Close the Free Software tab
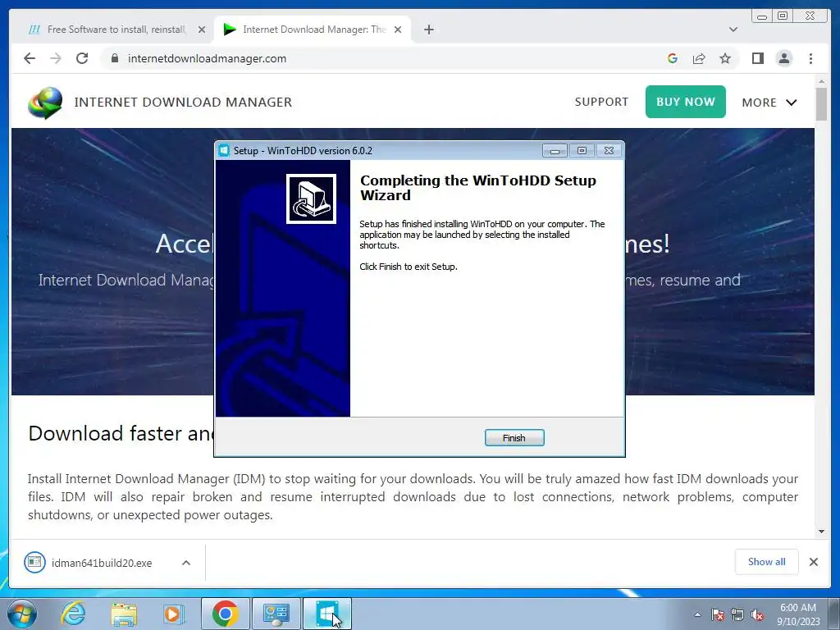This screenshot has width=840, height=630. pos(202,30)
